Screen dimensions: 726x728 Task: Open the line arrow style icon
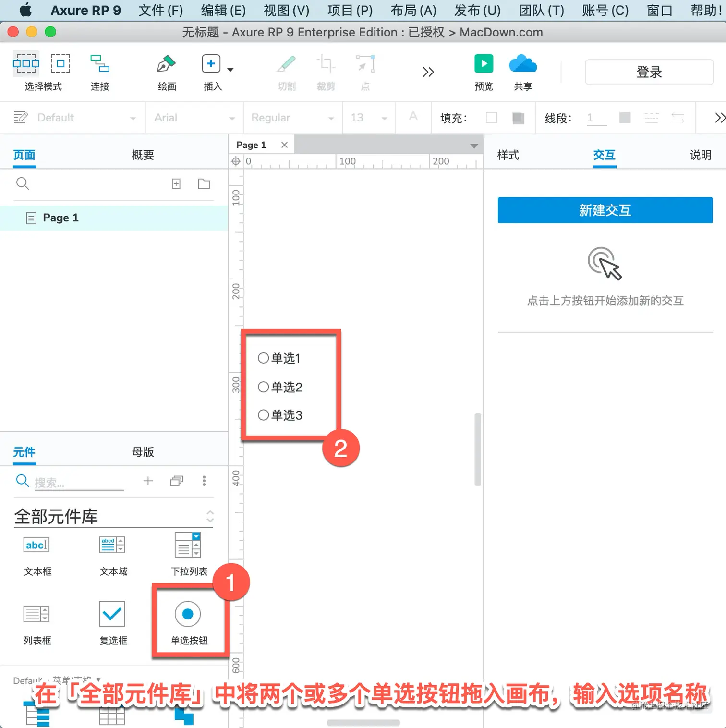(x=678, y=118)
